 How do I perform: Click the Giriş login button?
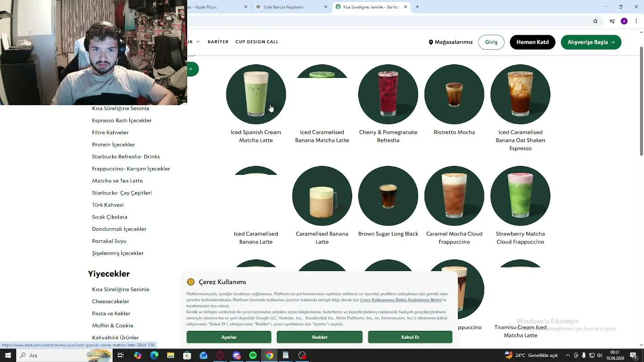click(491, 42)
